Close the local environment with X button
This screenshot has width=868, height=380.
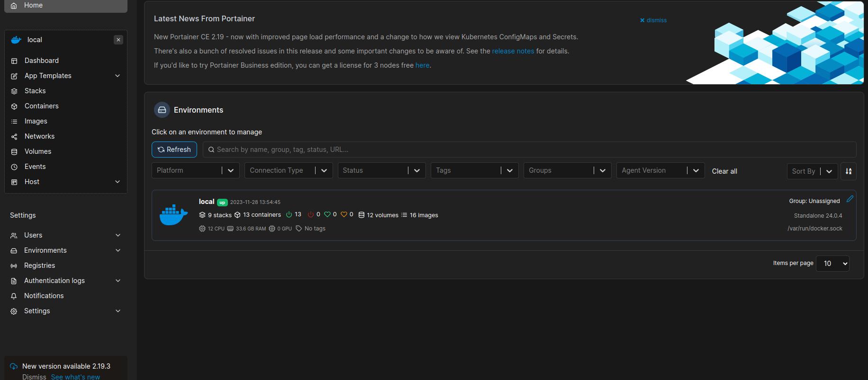(x=118, y=40)
